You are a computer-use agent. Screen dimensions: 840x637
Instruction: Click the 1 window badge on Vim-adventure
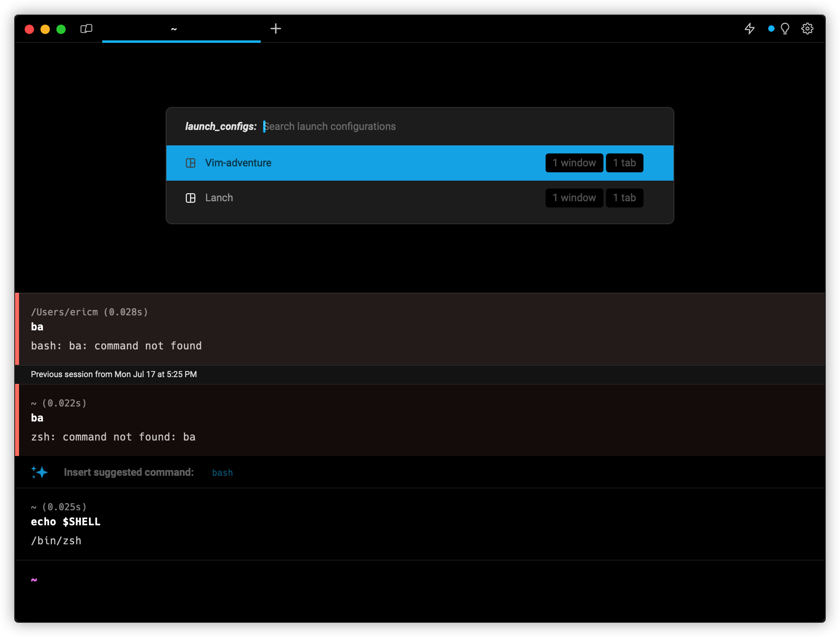tap(574, 163)
